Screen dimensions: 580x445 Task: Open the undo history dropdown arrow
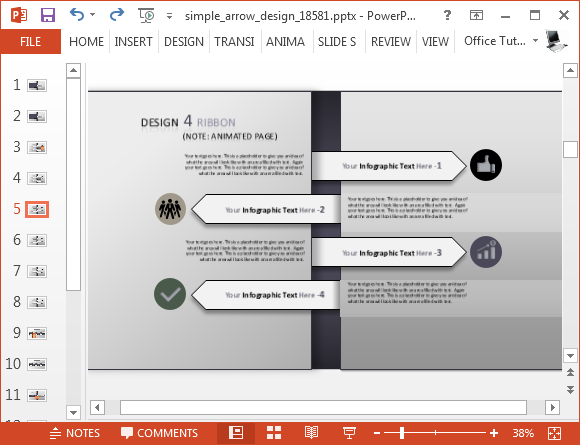pyautogui.click(x=92, y=15)
